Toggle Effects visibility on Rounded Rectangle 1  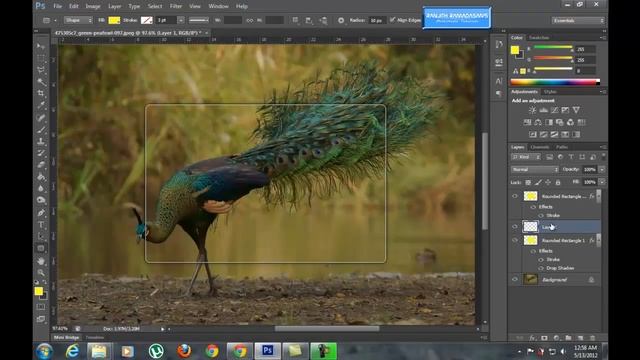coord(533,251)
